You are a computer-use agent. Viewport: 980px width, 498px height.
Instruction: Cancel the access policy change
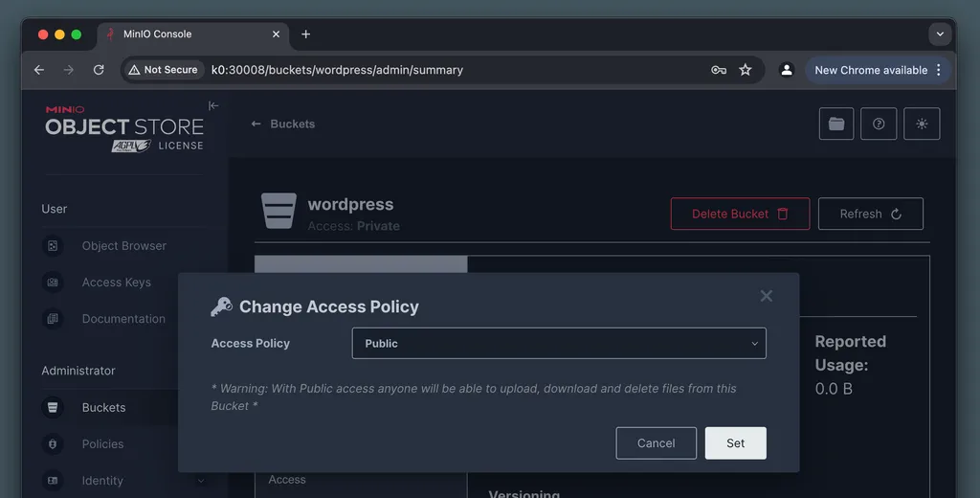pyautogui.click(x=656, y=442)
